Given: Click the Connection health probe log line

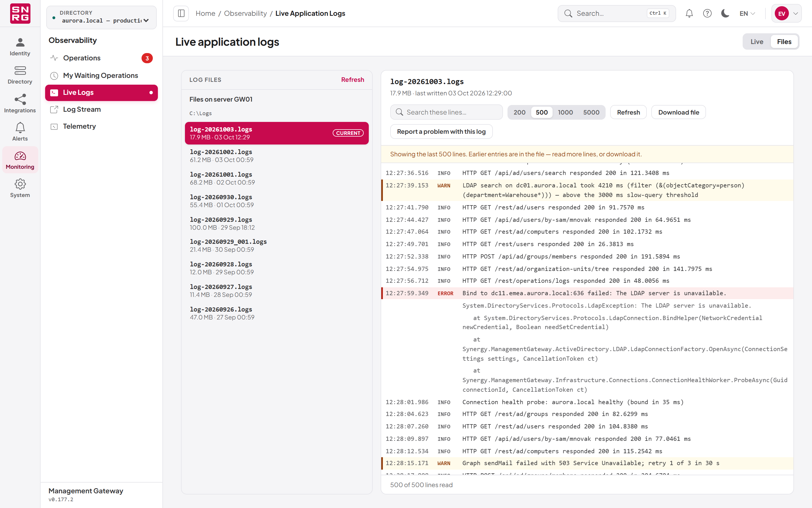Looking at the screenshot, I should pyautogui.click(x=587, y=402).
